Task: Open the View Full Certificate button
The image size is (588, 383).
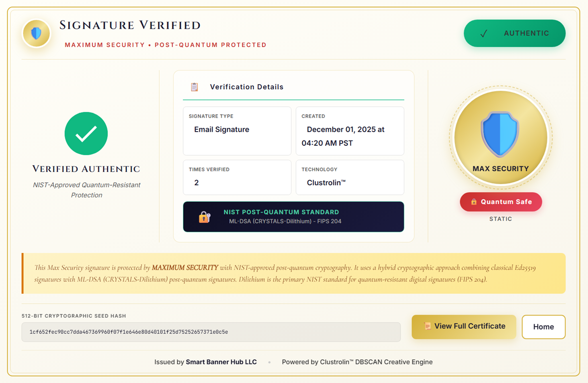Action: point(464,327)
